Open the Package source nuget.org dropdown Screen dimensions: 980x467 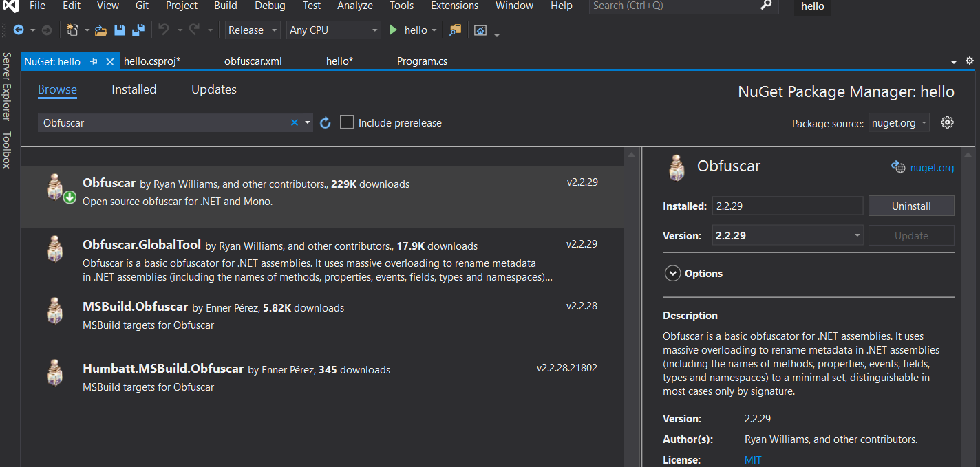[899, 123]
